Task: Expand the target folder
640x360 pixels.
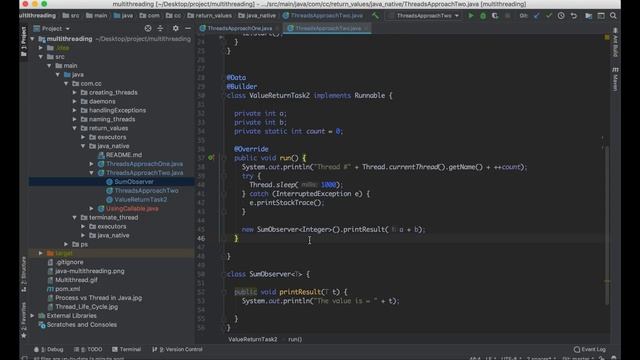Action: 41,253
